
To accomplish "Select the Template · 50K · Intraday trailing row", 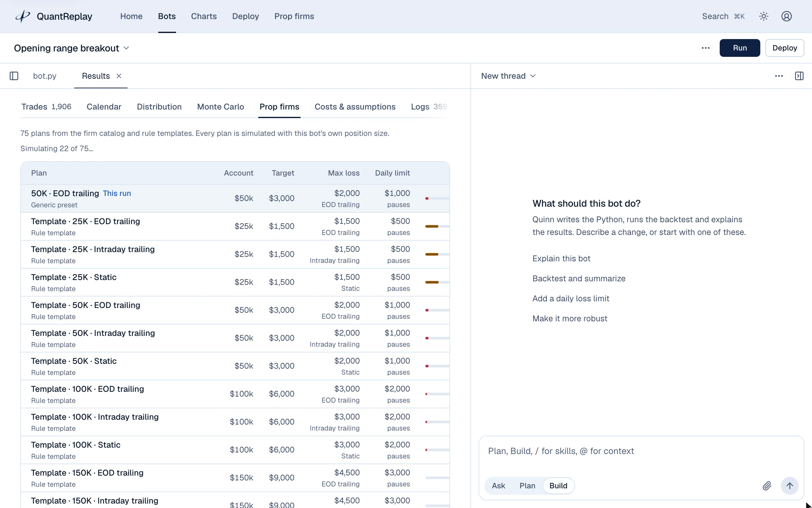I will pos(235,338).
